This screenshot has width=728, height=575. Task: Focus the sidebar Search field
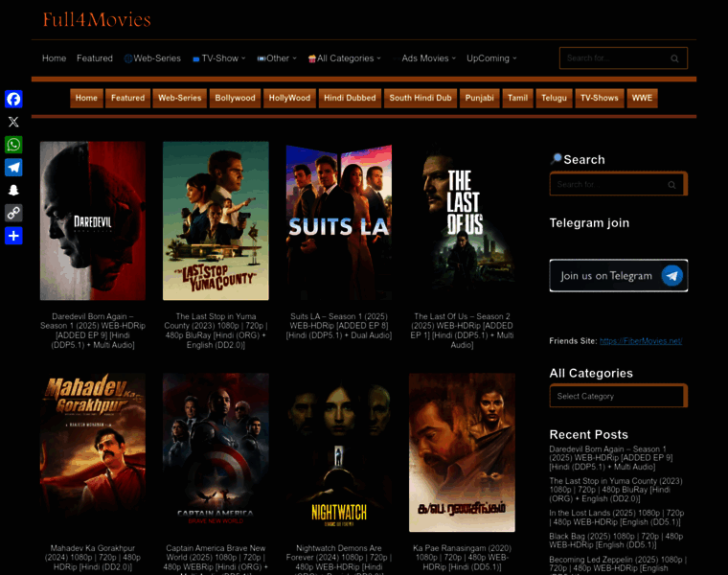pyautogui.click(x=618, y=185)
